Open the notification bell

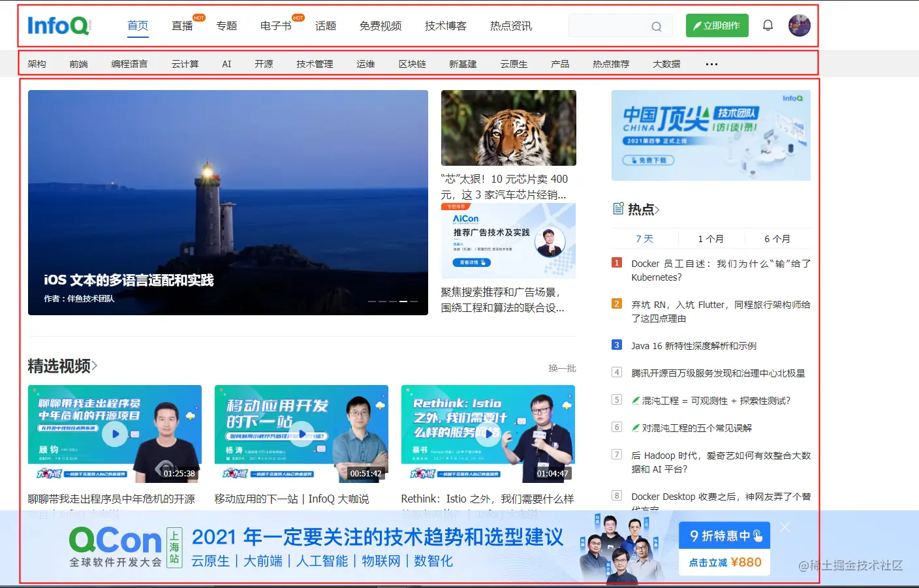pyautogui.click(x=768, y=25)
